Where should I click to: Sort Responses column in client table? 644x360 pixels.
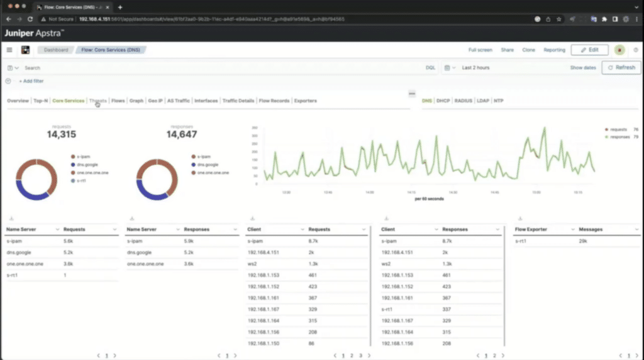[470, 229]
